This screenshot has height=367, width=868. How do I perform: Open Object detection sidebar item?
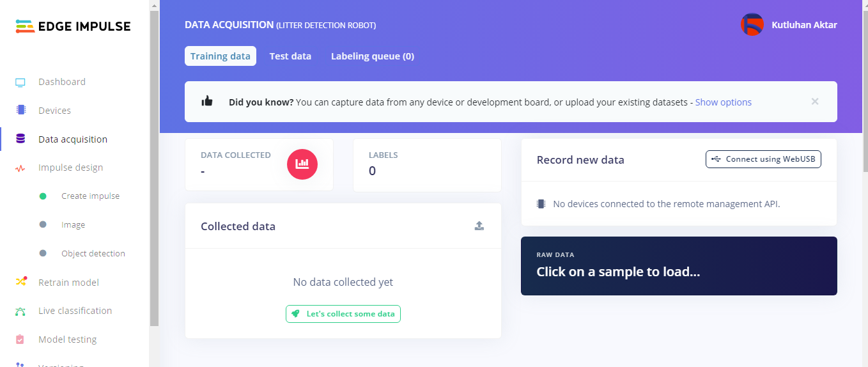[93, 254]
